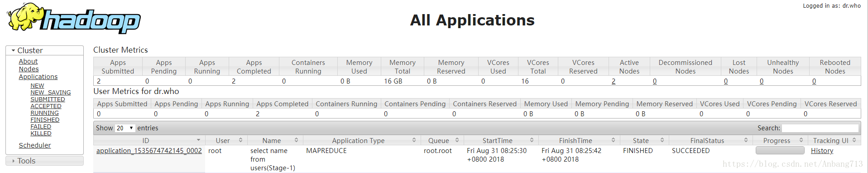Sort by FinishTime column arrows

[x=613, y=140]
